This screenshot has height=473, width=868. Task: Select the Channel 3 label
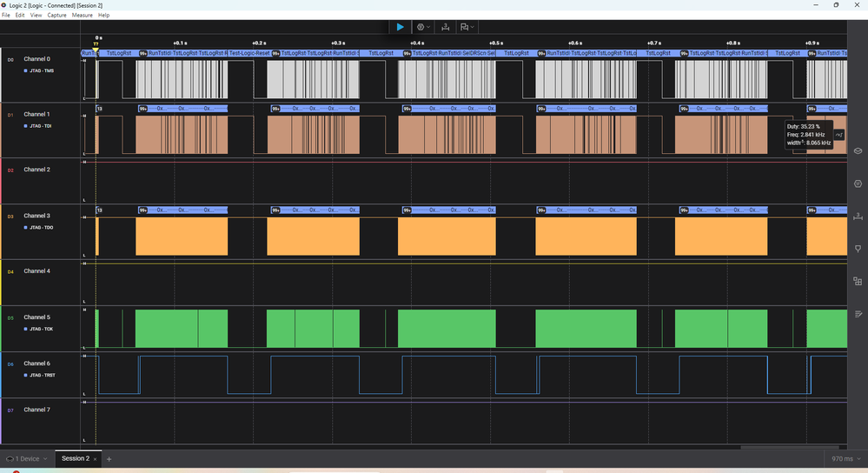click(36, 216)
